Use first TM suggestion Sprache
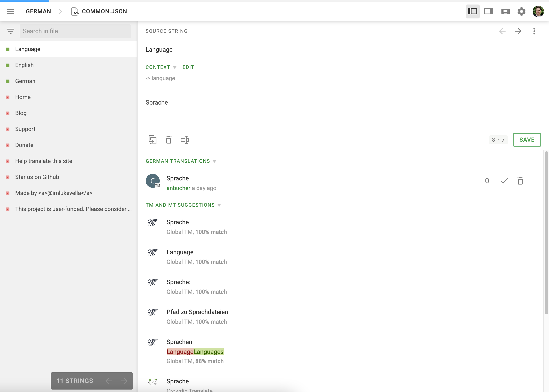549x392 pixels. click(x=178, y=222)
